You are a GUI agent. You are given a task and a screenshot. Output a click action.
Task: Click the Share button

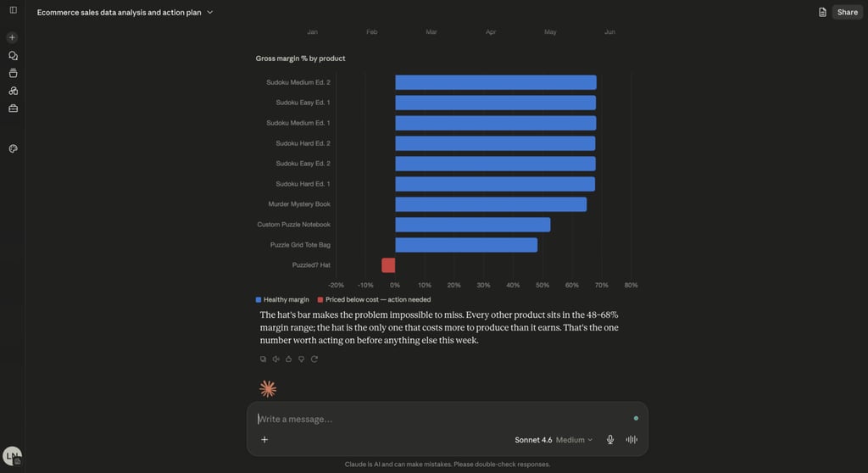847,12
